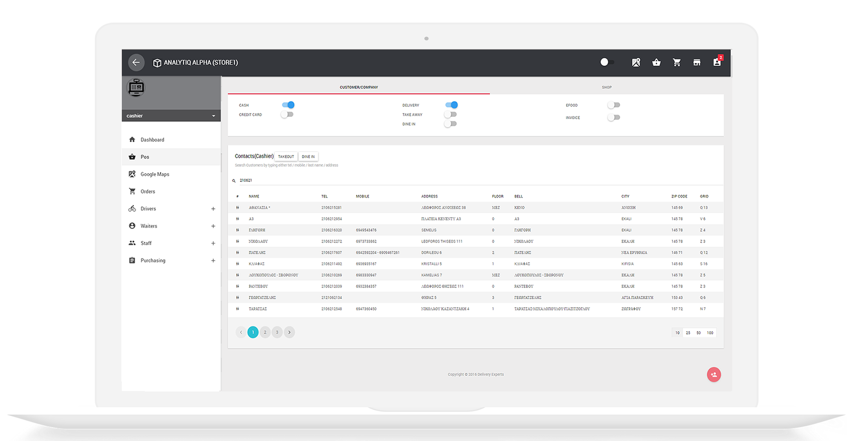The image size is (868, 441).
Task: Click the basket icon in top bar
Action: point(656,63)
